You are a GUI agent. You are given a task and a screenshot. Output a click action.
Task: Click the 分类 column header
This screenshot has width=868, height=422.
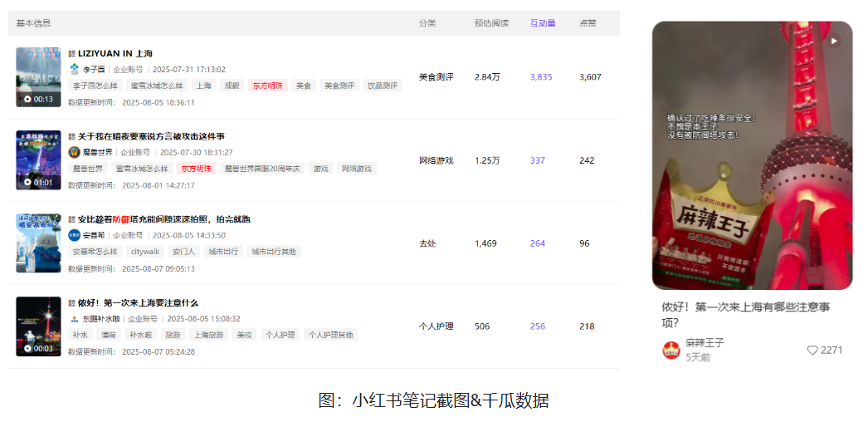(x=427, y=23)
